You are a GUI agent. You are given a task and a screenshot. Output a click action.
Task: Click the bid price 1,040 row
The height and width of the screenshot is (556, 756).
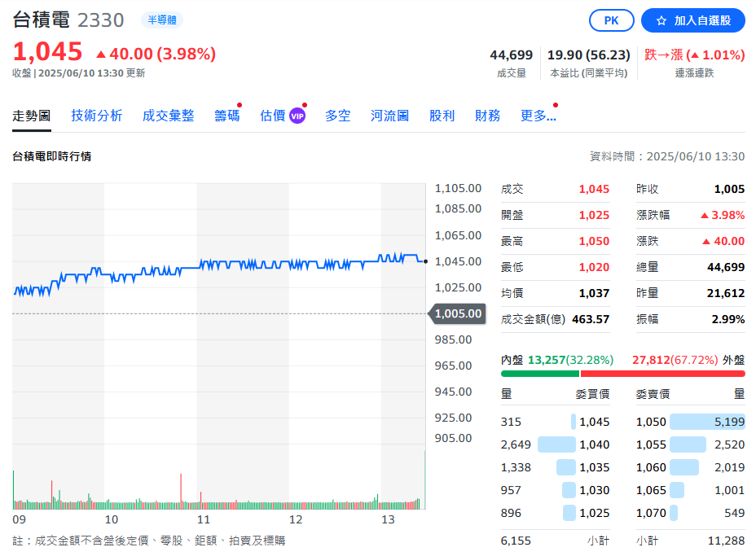pyautogui.click(x=556, y=444)
